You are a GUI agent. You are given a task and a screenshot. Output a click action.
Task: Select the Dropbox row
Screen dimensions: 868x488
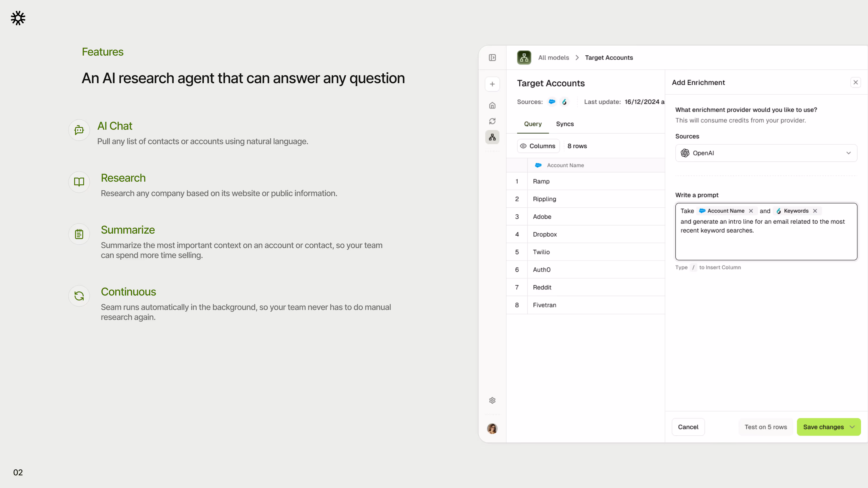coord(586,235)
